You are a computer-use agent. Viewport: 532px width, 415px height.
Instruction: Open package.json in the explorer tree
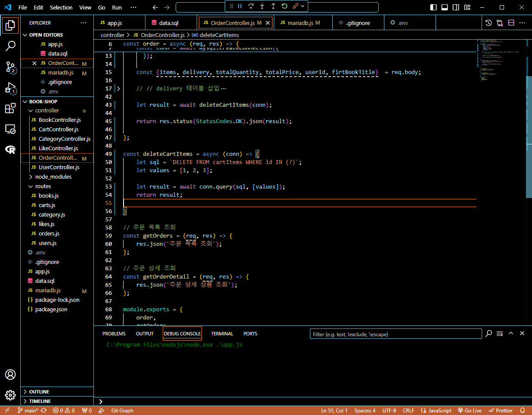51,310
